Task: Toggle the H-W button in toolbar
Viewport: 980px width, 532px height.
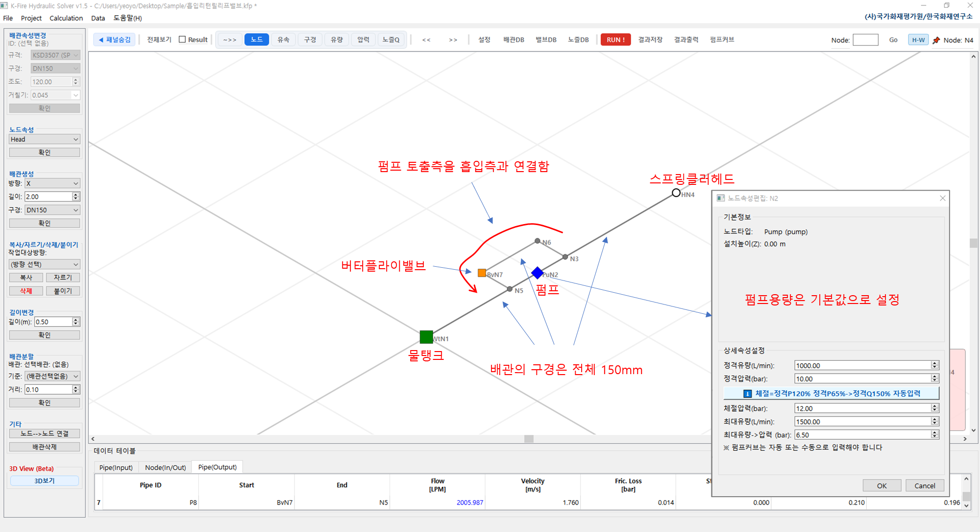Action: tap(918, 40)
